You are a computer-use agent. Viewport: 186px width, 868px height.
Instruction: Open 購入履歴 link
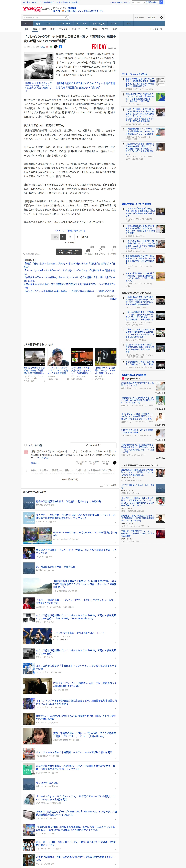[x=152, y=18]
